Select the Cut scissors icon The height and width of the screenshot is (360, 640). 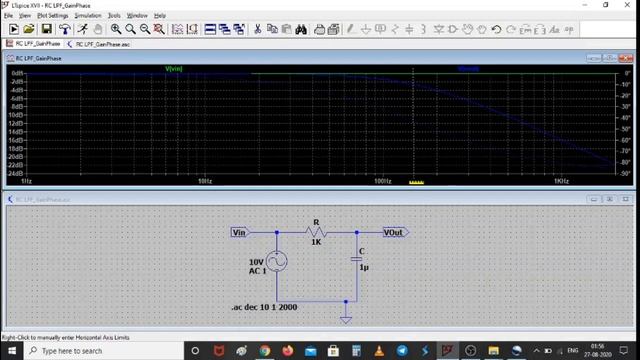[258, 29]
